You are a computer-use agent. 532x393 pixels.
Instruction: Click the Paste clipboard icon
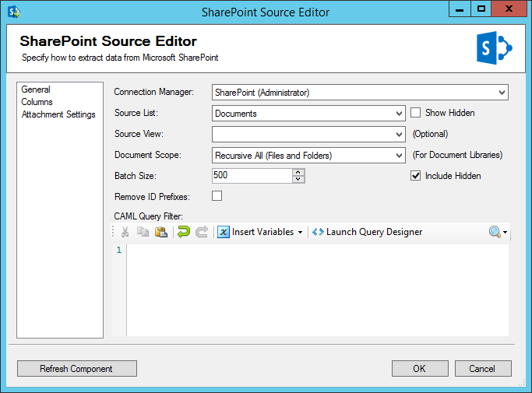(161, 232)
